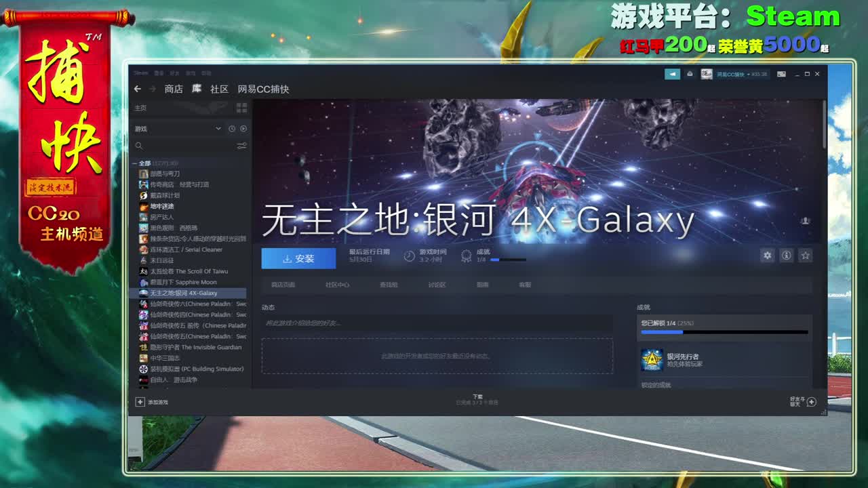The width and height of the screenshot is (868, 488).
Task: Click the back navigation arrow
Action: tap(138, 89)
